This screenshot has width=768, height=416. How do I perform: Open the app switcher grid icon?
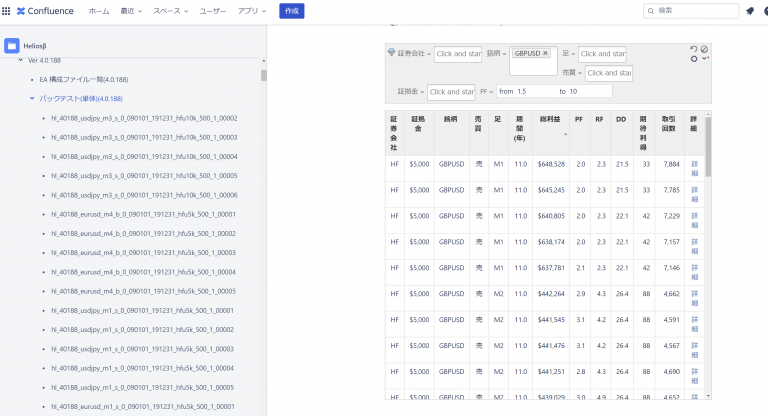point(7,11)
